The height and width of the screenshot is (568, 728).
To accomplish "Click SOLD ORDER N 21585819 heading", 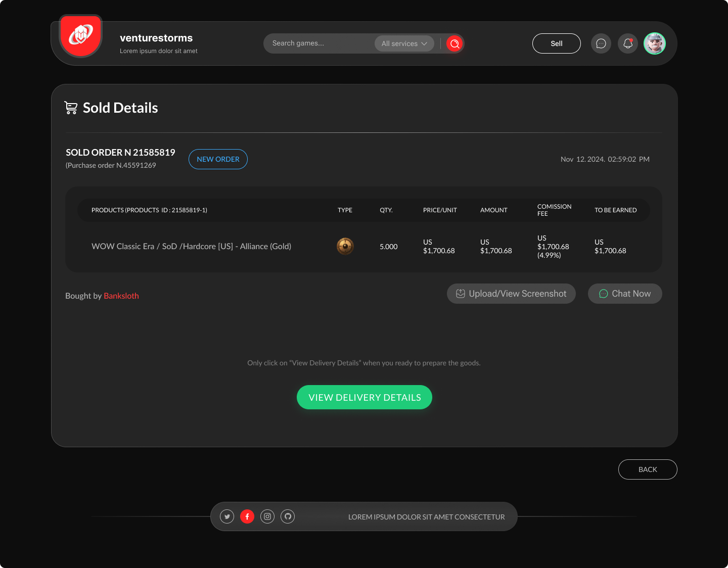I will tap(120, 152).
